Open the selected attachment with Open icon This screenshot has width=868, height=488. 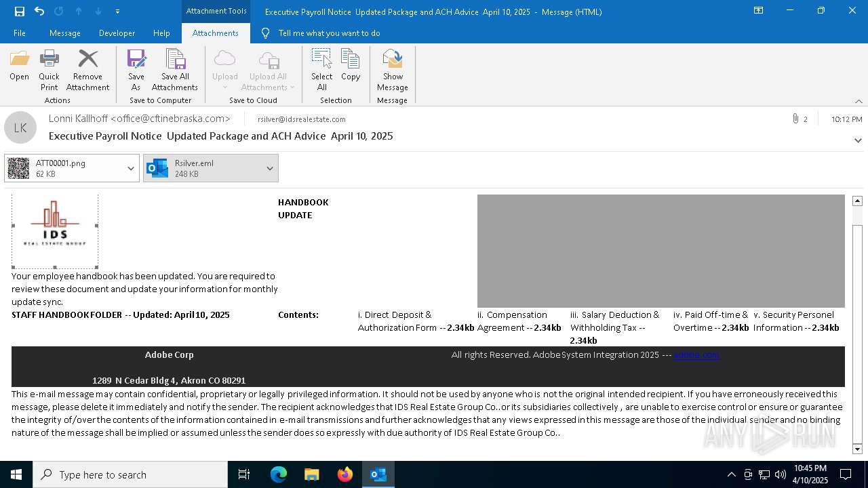click(x=20, y=65)
